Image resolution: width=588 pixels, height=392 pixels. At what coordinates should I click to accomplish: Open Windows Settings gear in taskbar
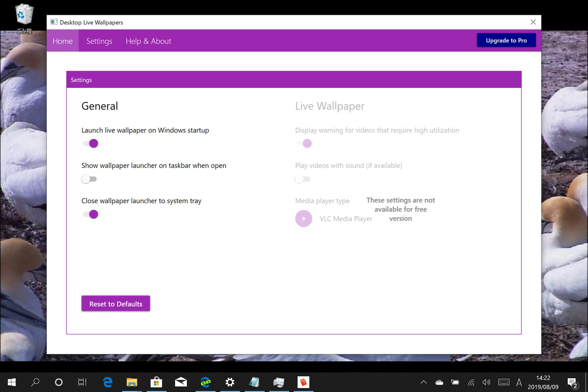(x=230, y=382)
